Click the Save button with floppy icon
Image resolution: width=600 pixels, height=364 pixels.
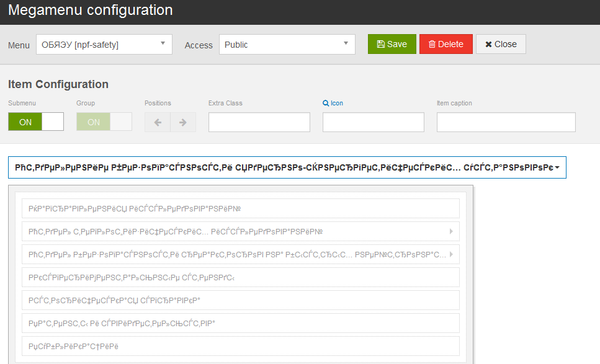[392, 44]
